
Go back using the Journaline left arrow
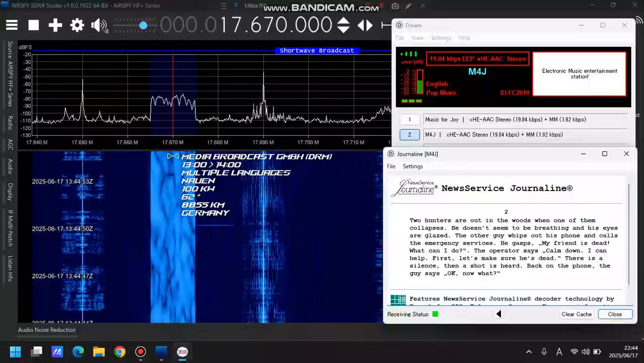[x=499, y=314]
